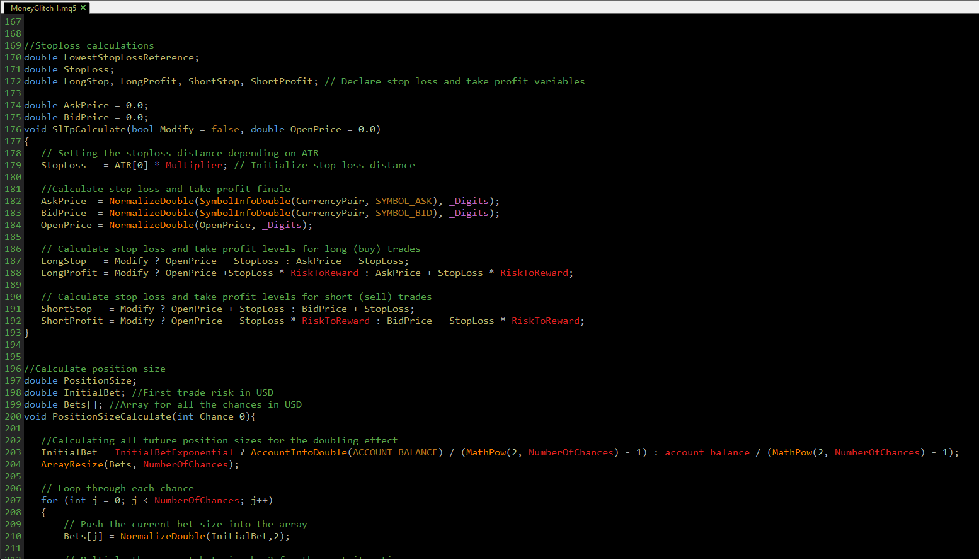Select line number 203 in the gutter

point(12,452)
